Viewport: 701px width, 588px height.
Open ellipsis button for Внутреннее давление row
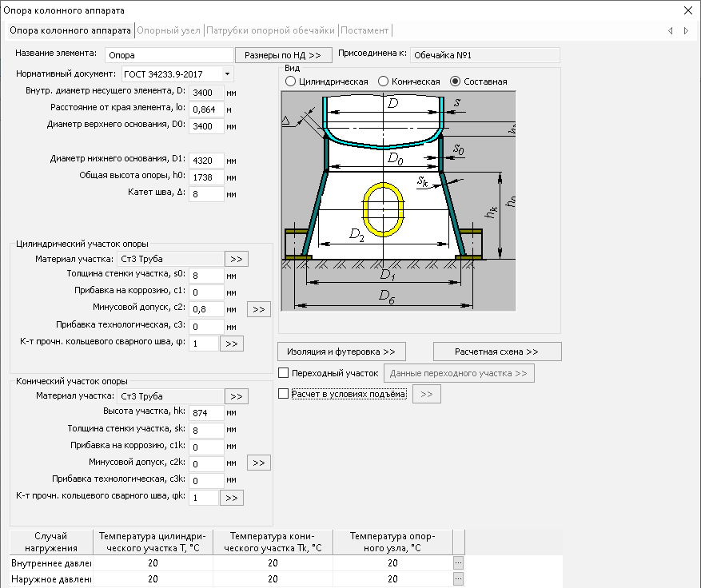click(458, 563)
